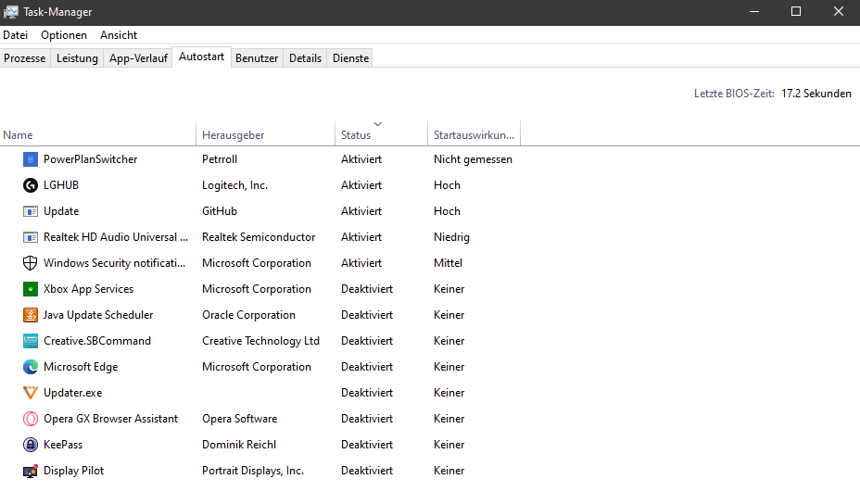Image resolution: width=860 pixels, height=504 pixels.
Task: Select the Microsoft Edge icon
Action: point(30,367)
